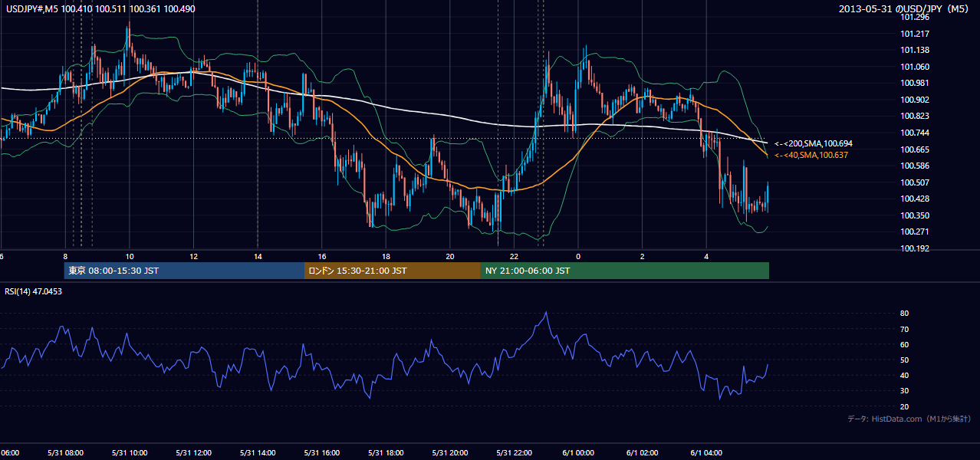Click the 5/31 12:00 bottom time label
980x460 pixels.
tap(194, 452)
